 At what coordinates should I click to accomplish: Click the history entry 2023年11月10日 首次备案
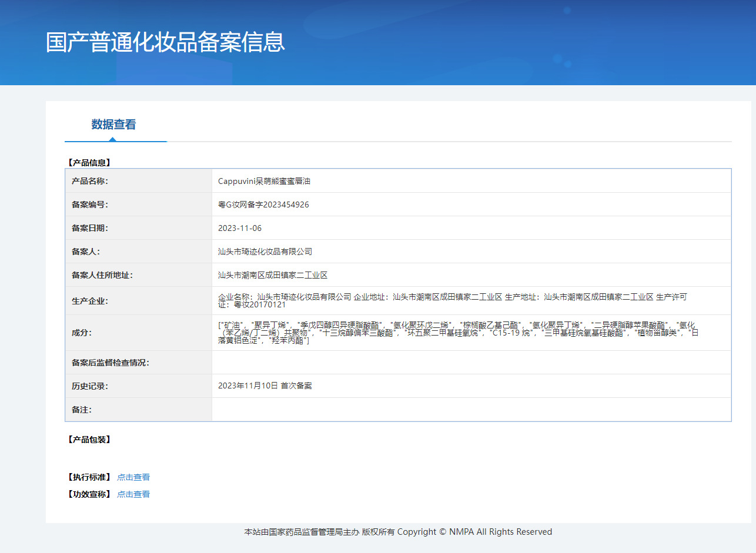pos(265,386)
